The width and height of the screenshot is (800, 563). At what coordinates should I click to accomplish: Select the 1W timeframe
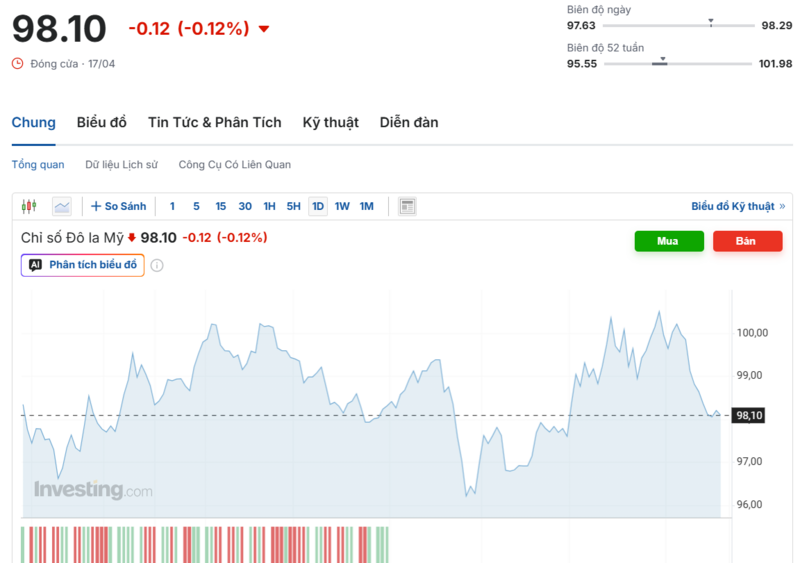[x=342, y=206]
